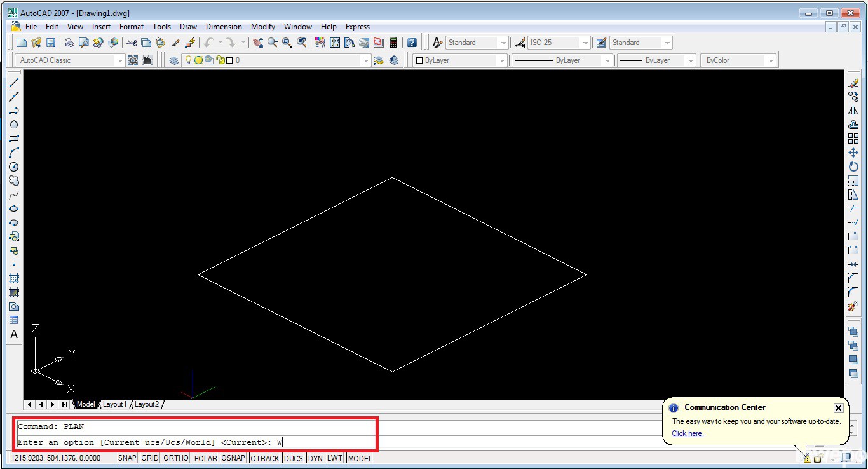Image resolution: width=868 pixels, height=469 pixels.
Task: Open the ISO-25 dimension style dropdown
Action: coord(585,43)
